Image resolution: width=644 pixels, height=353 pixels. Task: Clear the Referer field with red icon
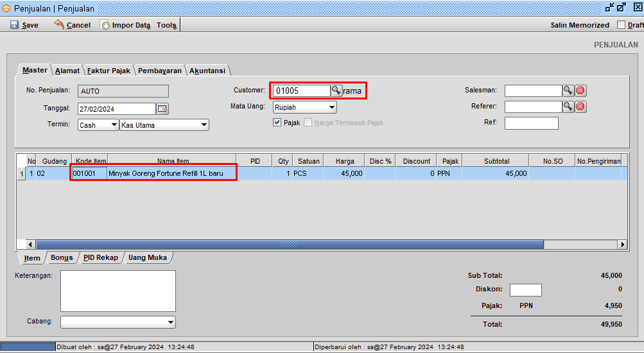tap(580, 107)
